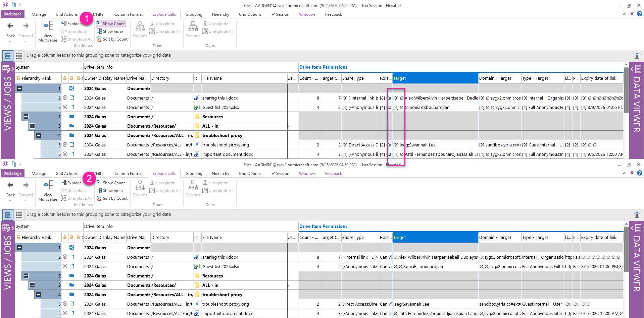Open Help via the question mark in the upper window
The height and width of the screenshot is (318, 644).
click(640, 14)
